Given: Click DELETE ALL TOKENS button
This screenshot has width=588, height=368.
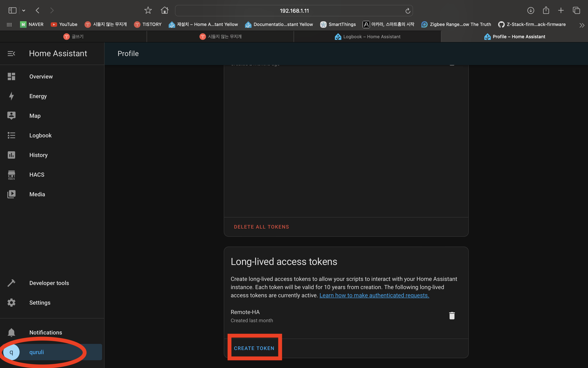Looking at the screenshot, I should pyautogui.click(x=262, y=227).
